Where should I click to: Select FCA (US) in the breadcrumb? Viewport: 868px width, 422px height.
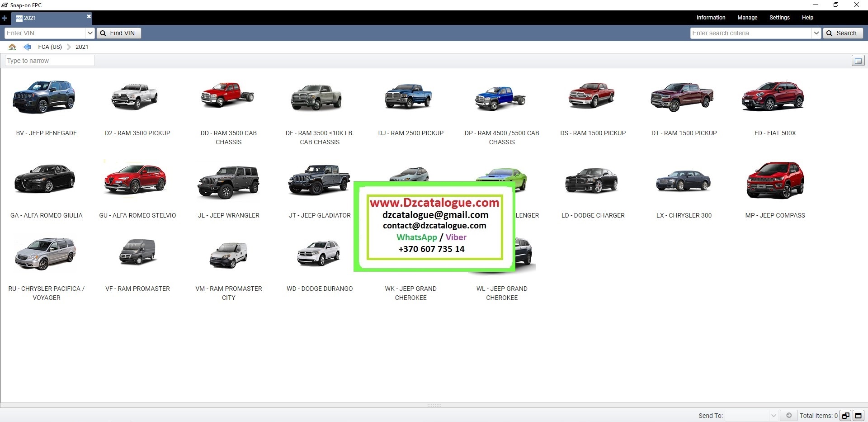(50, 47)
